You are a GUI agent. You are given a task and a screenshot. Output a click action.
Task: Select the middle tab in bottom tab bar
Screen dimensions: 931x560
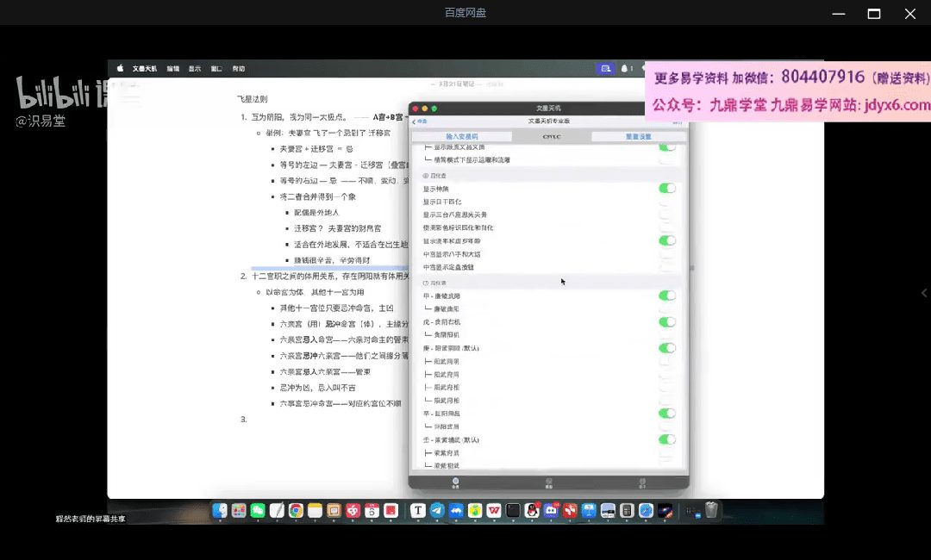click(x=548, y=482)
